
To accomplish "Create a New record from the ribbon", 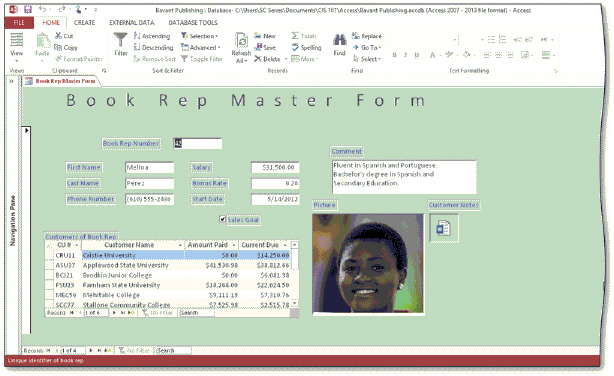I will click(265, 36).
